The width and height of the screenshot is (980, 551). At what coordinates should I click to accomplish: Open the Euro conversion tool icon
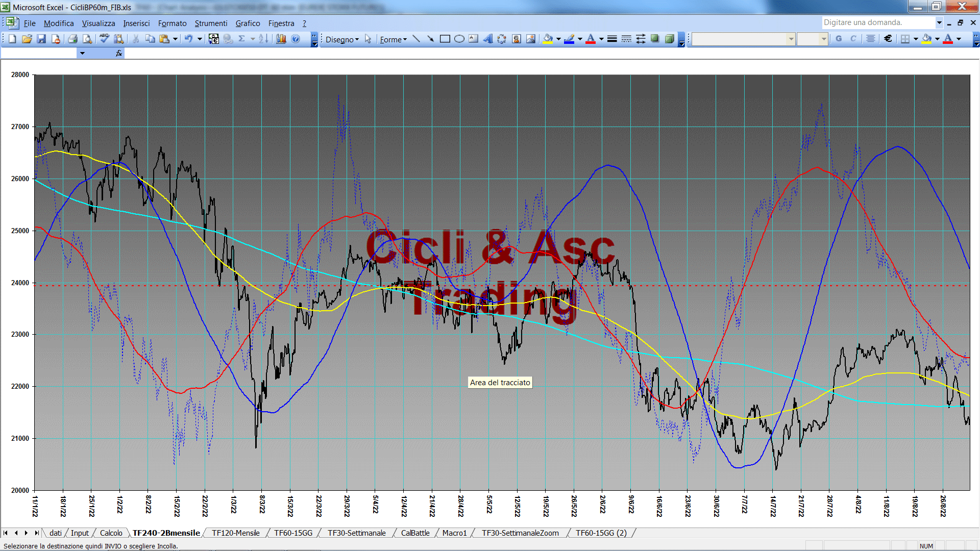pos(214,39)
